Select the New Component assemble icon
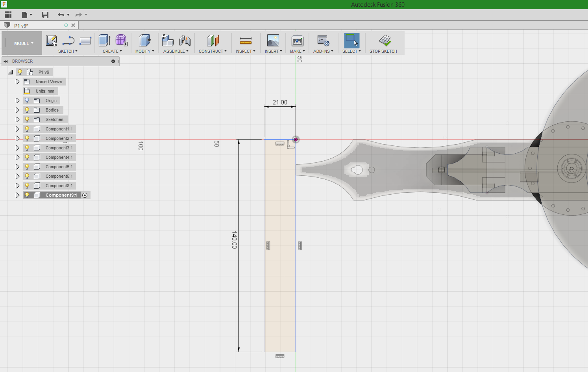This screenshot has height=372, width=588. (x=168, y=40)
